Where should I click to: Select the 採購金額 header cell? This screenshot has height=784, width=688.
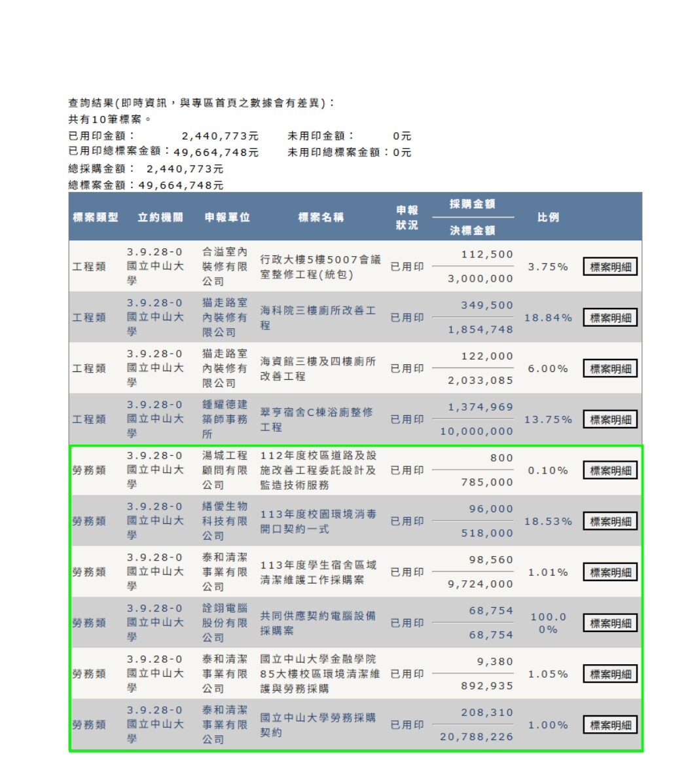click(x=472, y=204)
